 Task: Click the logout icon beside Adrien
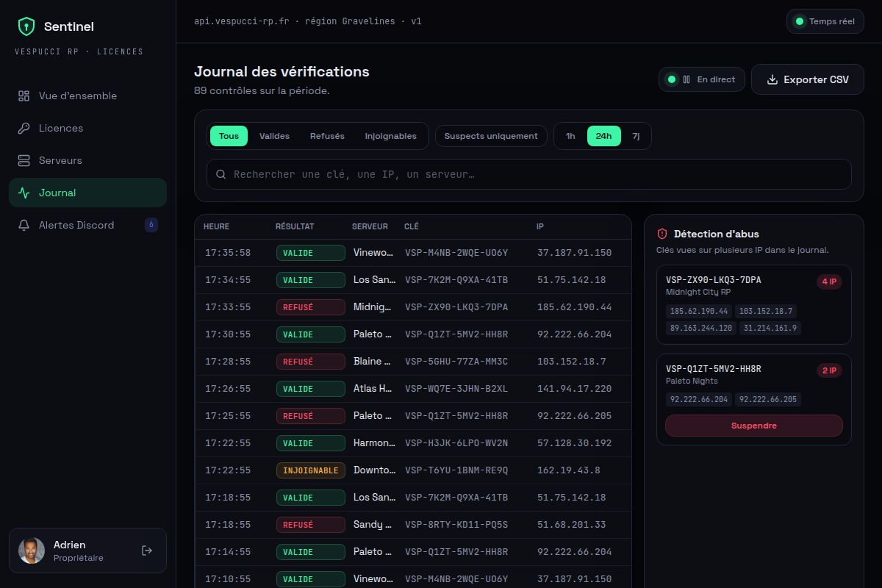[147, 551]
